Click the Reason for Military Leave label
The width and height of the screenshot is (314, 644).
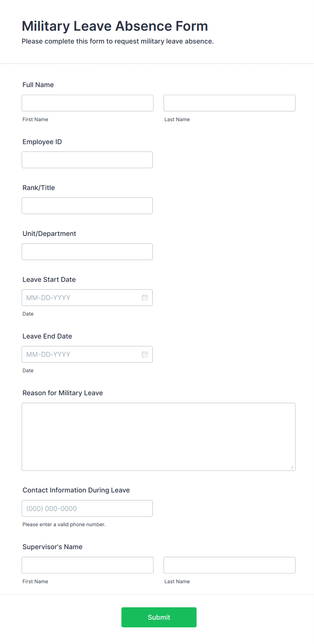point(63,393)
